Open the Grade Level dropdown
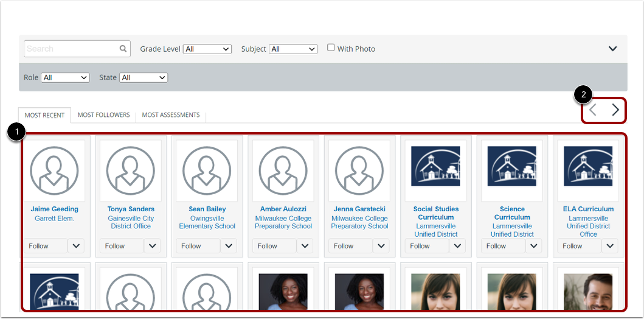Viewport: 644px width, 319px height. [207, 49]
